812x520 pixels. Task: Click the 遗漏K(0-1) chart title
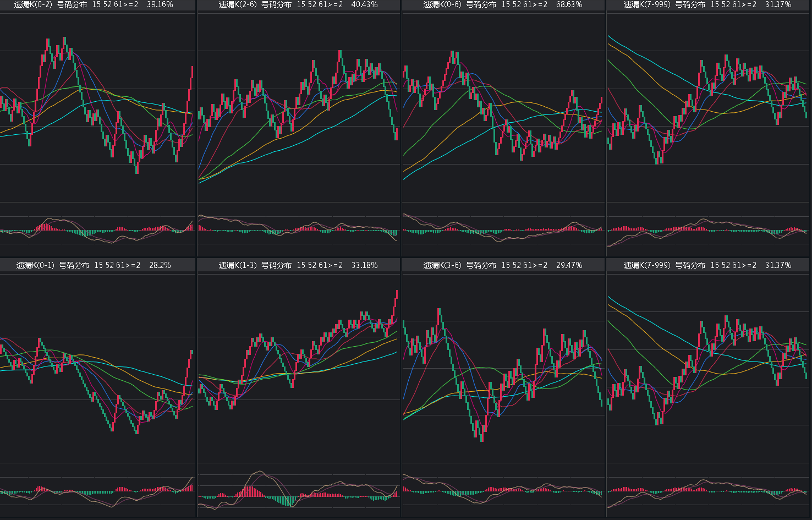(35, 265)
